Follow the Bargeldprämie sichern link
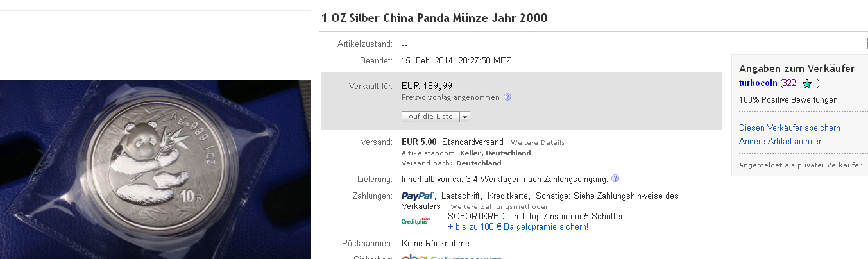This screenshot has width=868, height=259. [518, 227]
